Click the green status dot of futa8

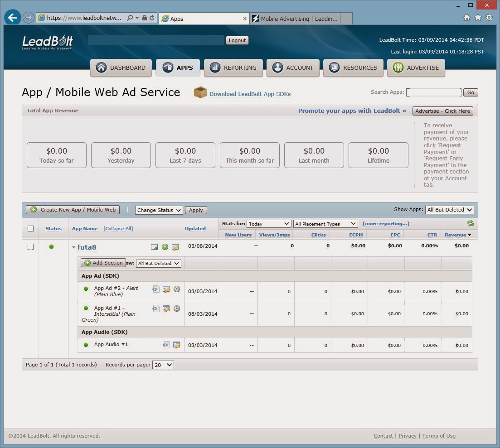point(51,246)
